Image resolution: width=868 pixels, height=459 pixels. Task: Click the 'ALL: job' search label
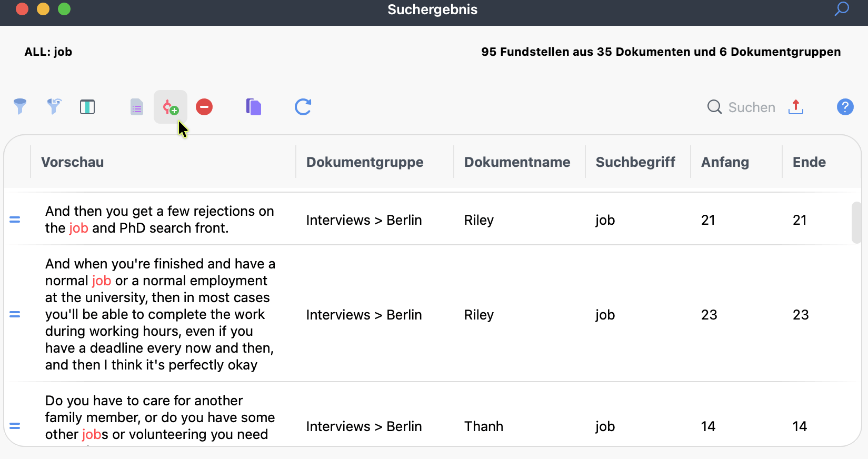tap(48, 52)
